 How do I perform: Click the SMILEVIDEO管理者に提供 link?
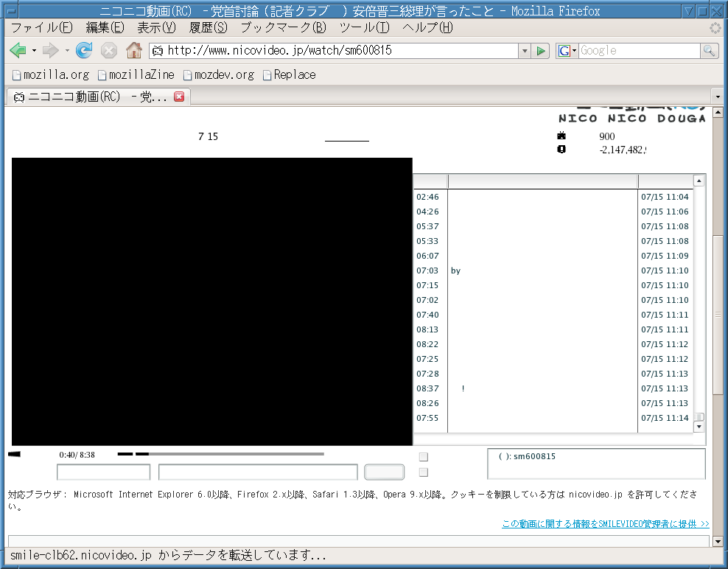(606, 524)
